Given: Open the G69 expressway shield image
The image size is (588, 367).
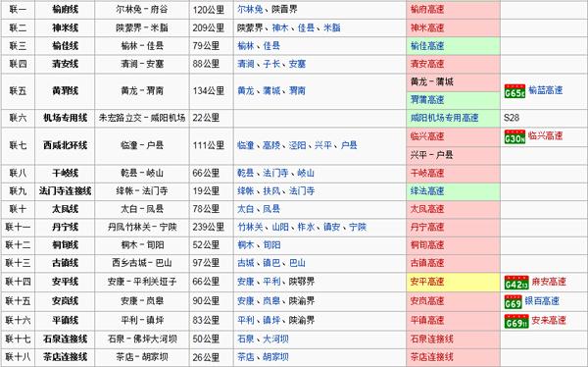Looking at the screenshot, I should (513, 301).
